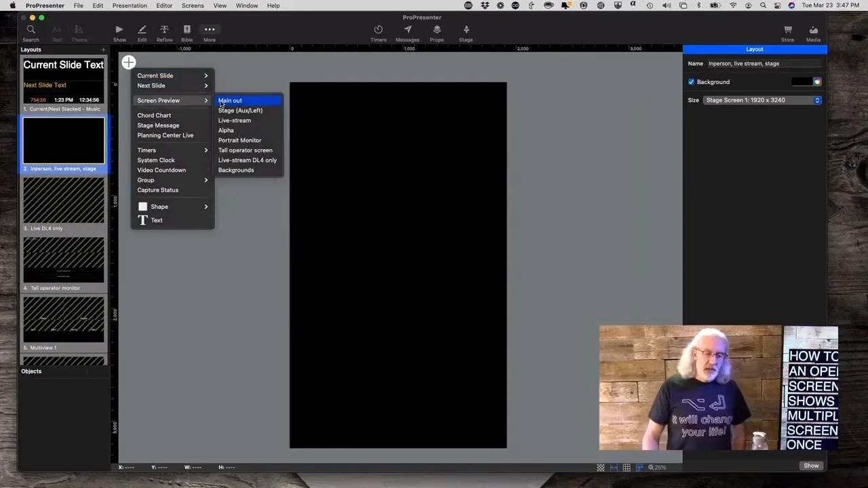Open the Size dropdown for Stage Screen
The height and width of the screenshot is (488, 868).
click(762, 100)
